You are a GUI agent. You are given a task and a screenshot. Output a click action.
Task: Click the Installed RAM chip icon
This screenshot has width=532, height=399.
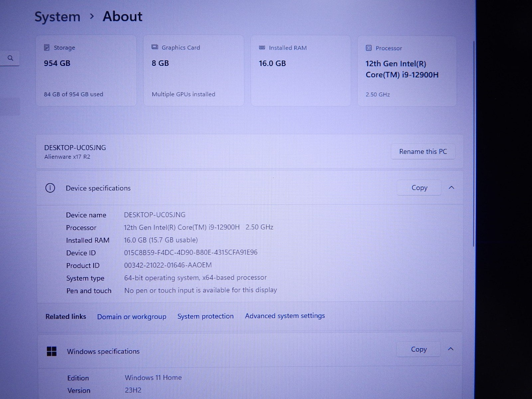click(262, 48)
